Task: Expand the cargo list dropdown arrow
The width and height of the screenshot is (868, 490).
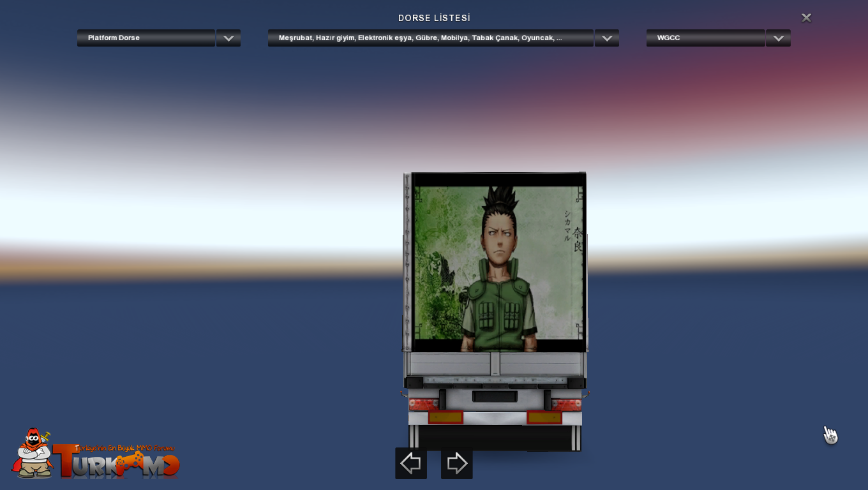Action: (607, 38)
